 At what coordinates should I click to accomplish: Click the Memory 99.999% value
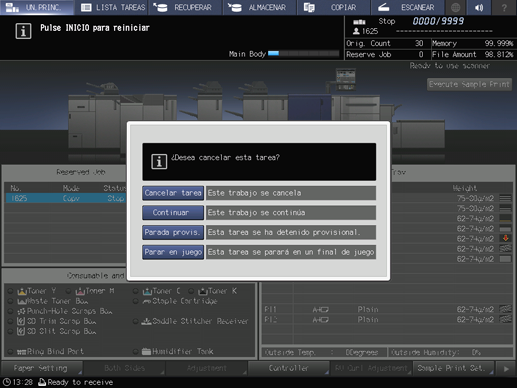(499, 43)
